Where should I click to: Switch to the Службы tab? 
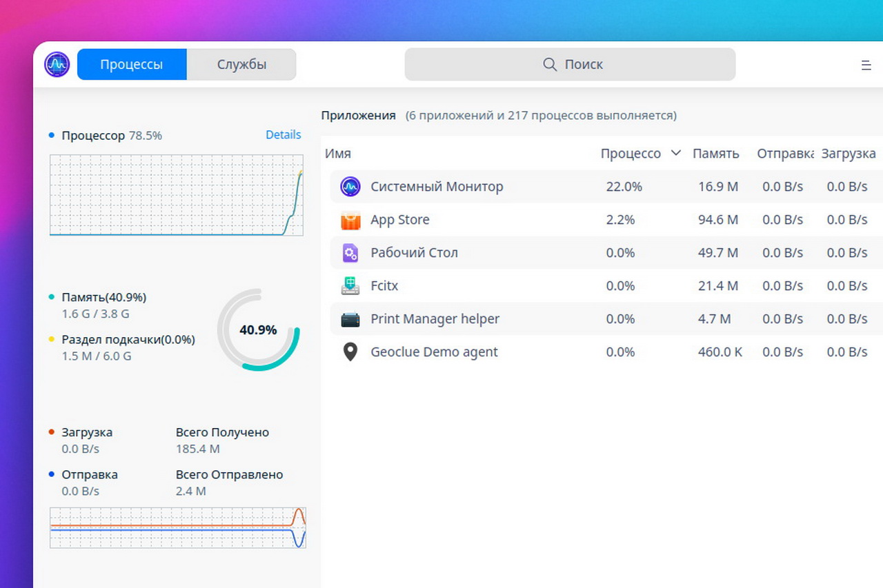point(241,65)
